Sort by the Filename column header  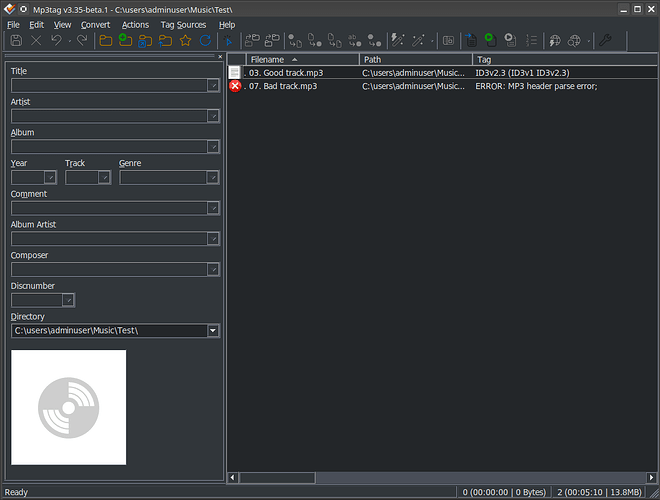pyautogui.click(x=303, y=60)
